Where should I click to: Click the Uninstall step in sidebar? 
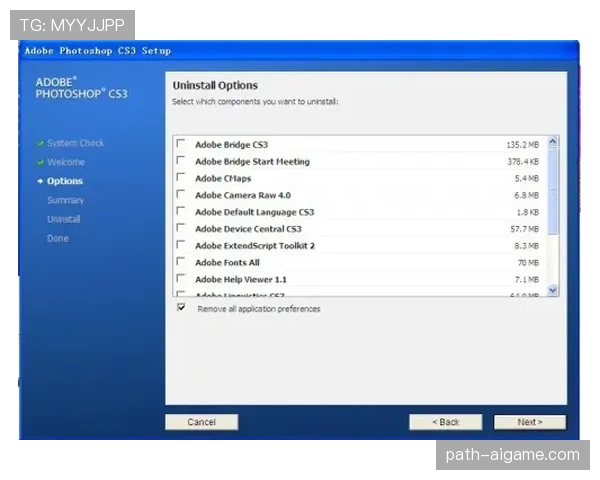(x=64, y=219)
